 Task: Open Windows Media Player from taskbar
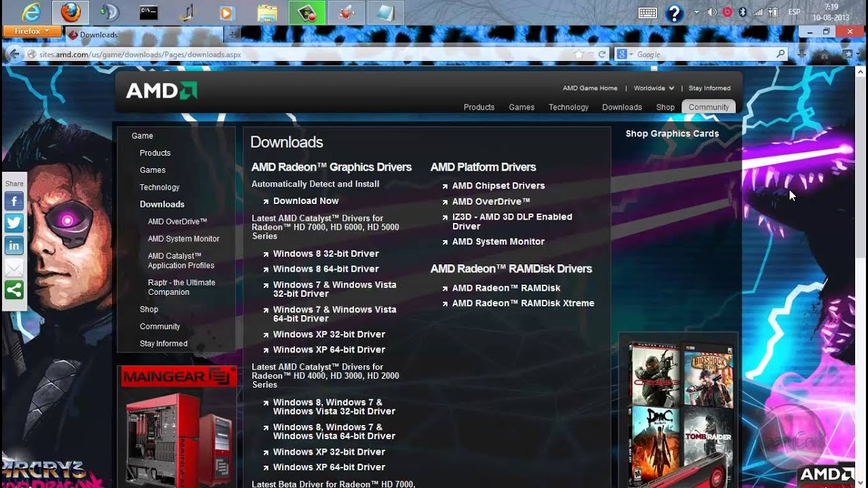tap(227, 12)
